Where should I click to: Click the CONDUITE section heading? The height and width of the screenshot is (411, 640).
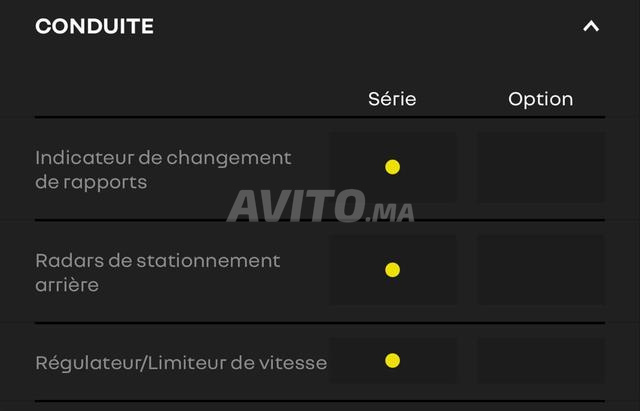point(94,27)
